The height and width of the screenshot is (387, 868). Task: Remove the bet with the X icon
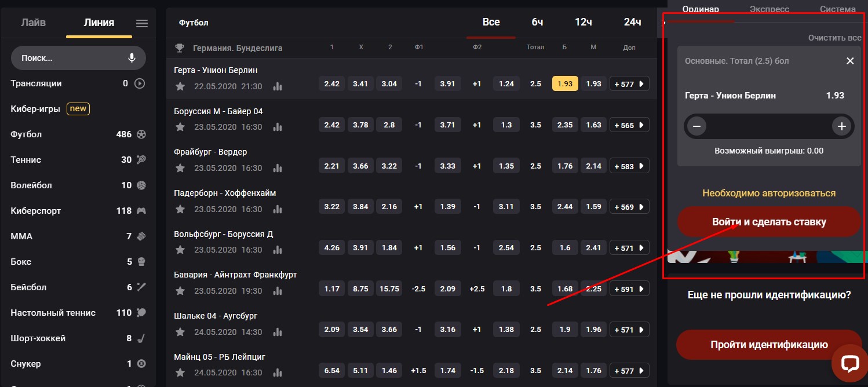(850, 61)
